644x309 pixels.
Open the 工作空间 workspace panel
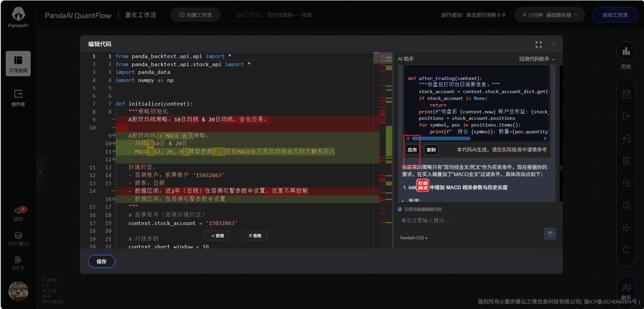18,64
